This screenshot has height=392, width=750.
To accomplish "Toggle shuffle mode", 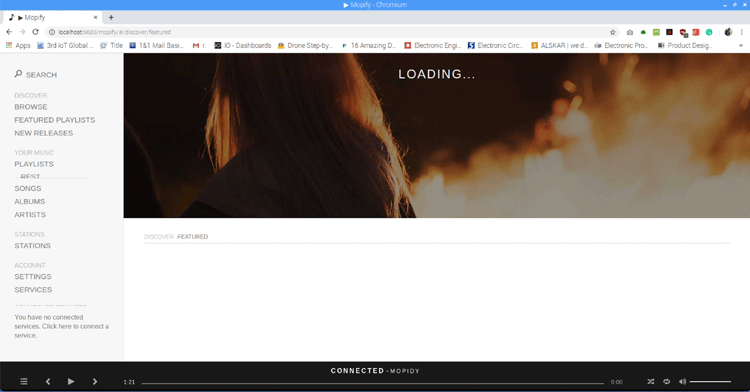I will point(651,381).
